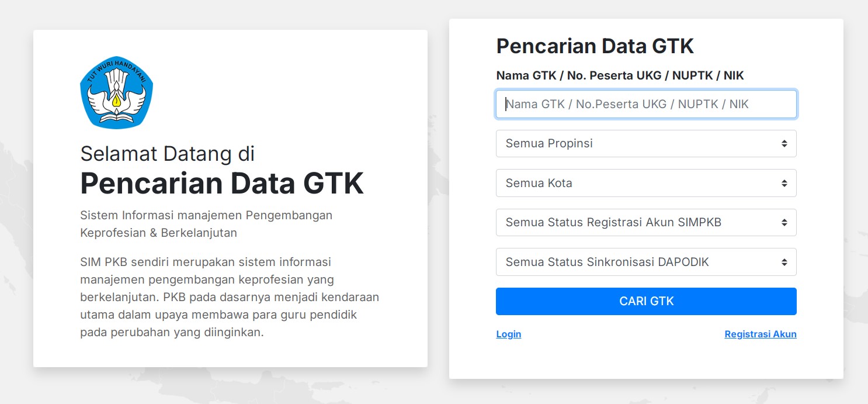Open the Semua Propinsi dropdown
The width and height of the screenshot is (868, 404).
tap(646, 144)
